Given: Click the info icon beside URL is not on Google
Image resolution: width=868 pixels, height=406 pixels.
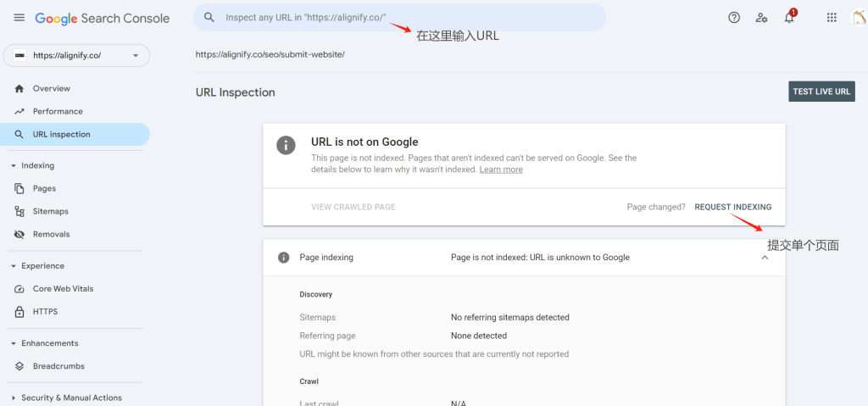Looking at the screenshot, I should (286, 147).
